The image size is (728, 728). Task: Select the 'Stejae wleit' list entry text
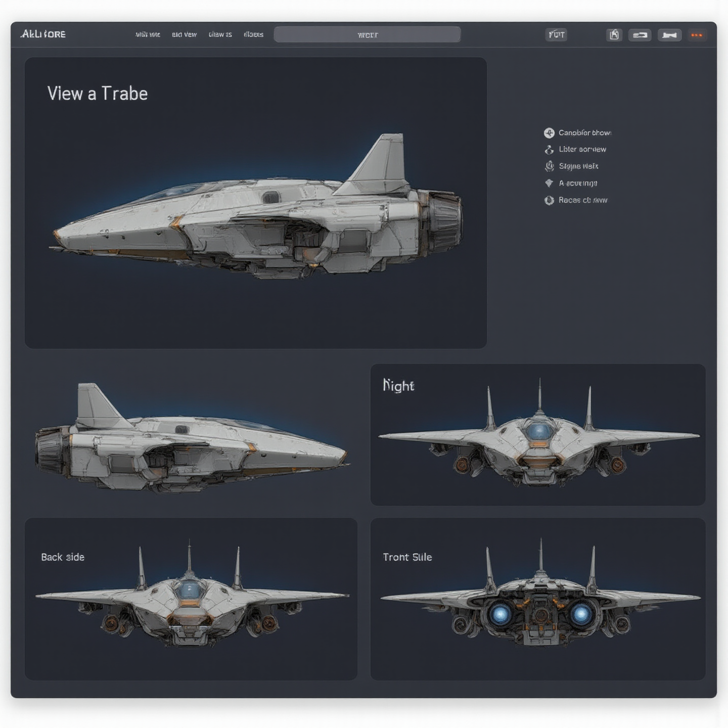click(x=578, y=166)
